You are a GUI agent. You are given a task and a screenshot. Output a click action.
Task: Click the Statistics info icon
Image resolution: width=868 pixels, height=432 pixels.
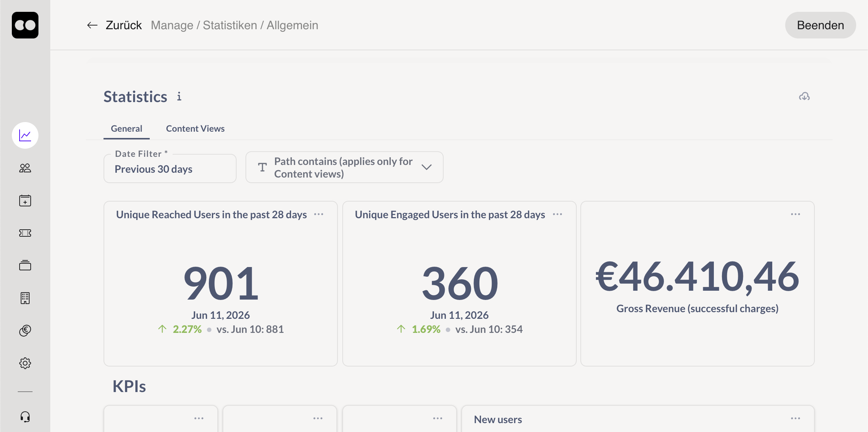179,97
